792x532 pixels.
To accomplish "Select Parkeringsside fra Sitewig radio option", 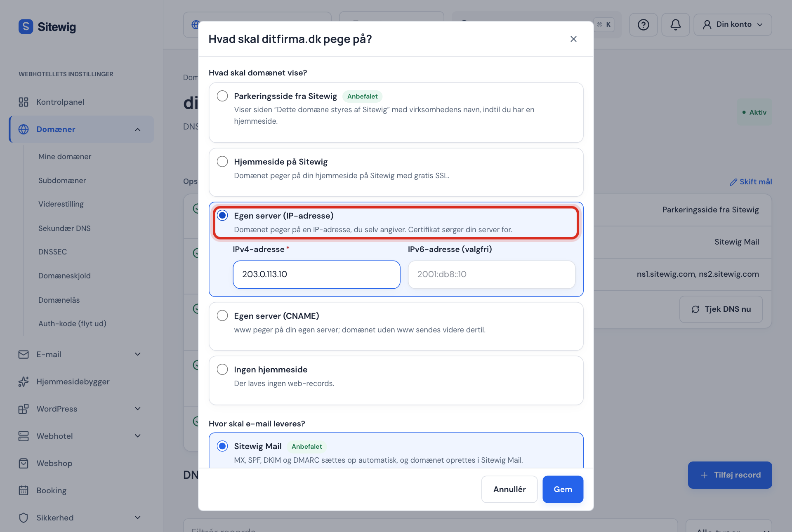I will point(222,96).
